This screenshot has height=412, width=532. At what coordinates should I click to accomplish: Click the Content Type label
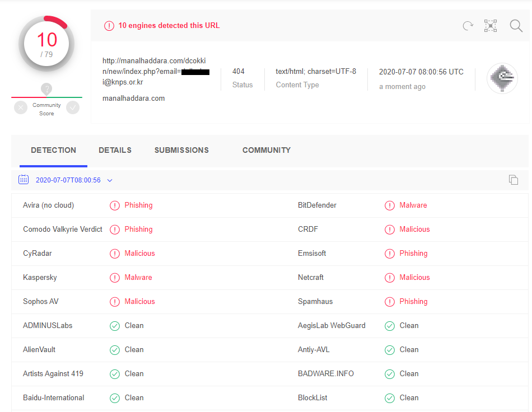click(297, 85)
